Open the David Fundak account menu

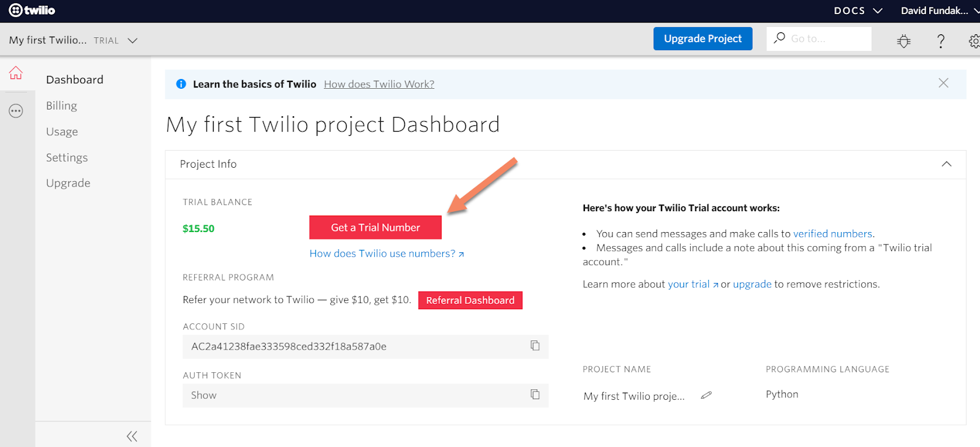coord(940,10)
